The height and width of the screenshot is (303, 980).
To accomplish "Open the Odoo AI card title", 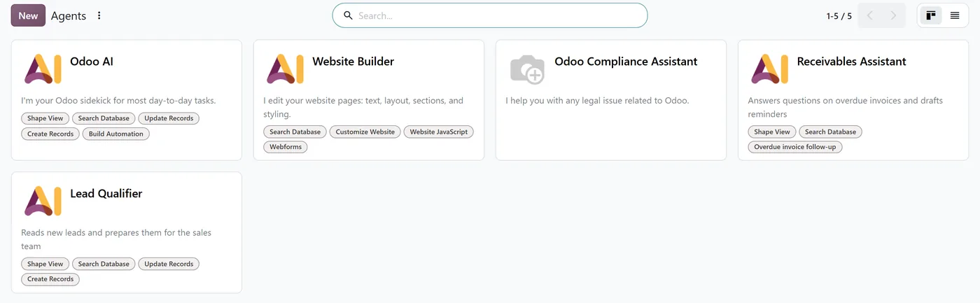I will (92, 62).
